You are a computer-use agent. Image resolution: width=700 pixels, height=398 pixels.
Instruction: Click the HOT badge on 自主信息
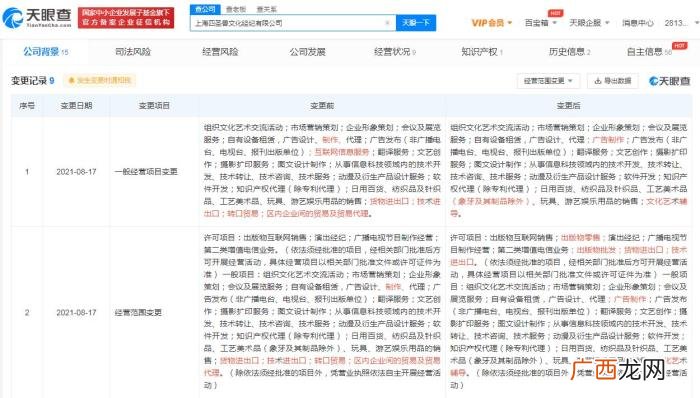pos(679,46)
